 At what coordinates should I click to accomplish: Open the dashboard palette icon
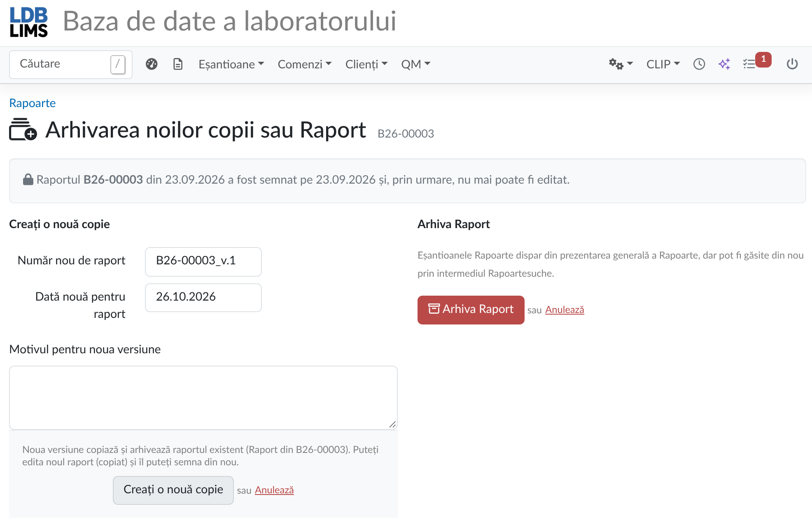coord(152,64)
